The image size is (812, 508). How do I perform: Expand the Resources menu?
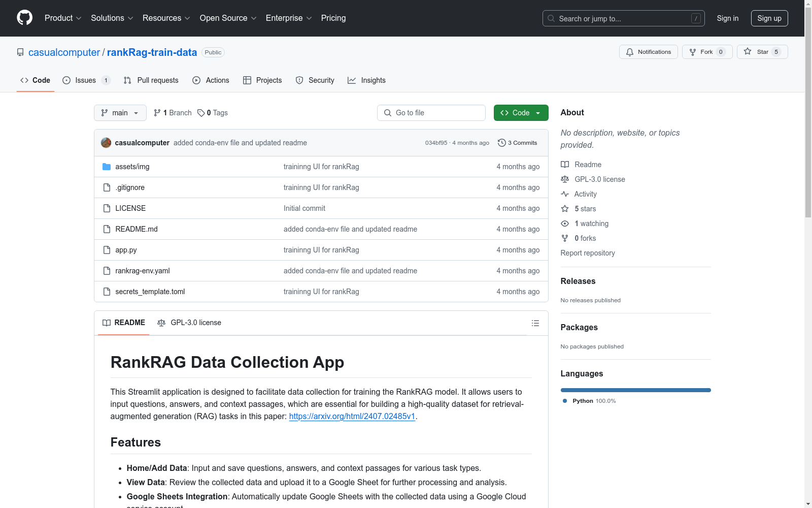coord(166,18)
